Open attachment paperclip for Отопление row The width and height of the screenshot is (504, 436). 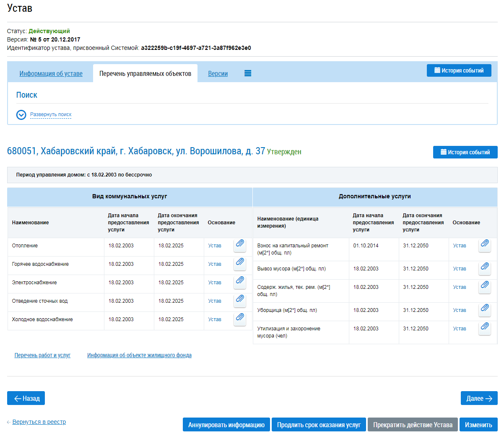(x=240, y=245)
